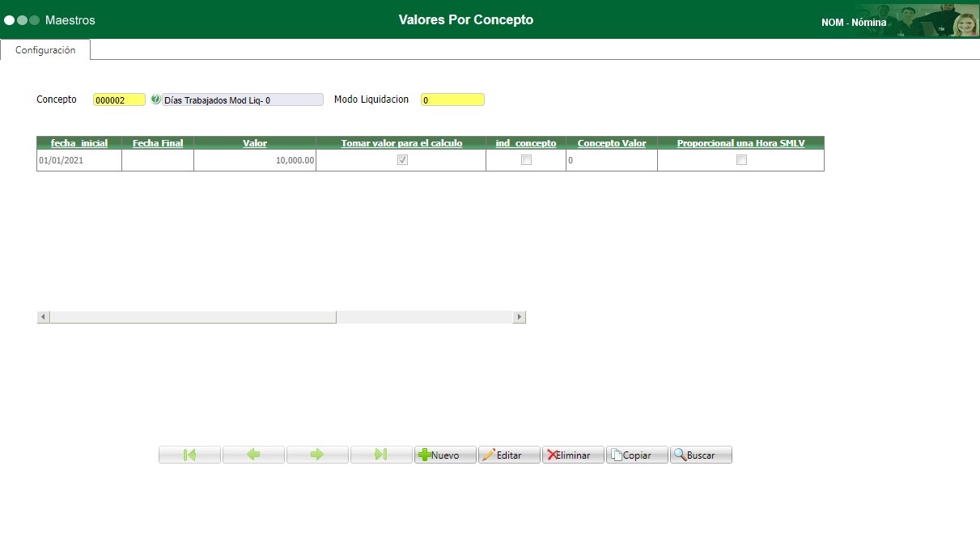Toggle the ind_concepto checkbox
The width and height of the screenshot is (980, 559).
pos(526,160)
